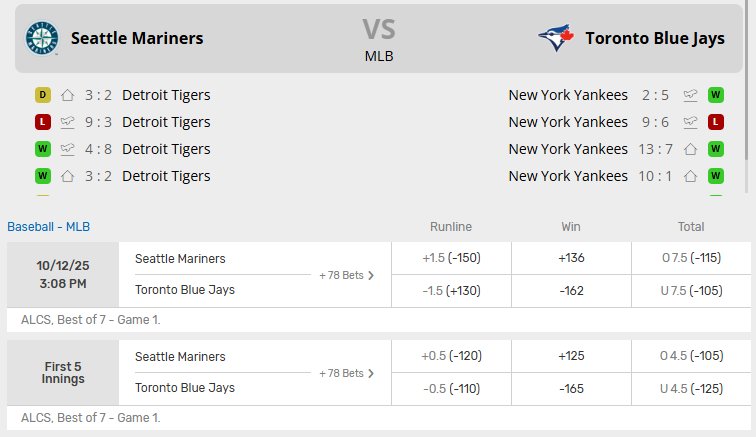Select Over 7.5 (-115) total bet
Image resolution: width=756 pixels, height=437 pixels.
click(x=691, y=258)
